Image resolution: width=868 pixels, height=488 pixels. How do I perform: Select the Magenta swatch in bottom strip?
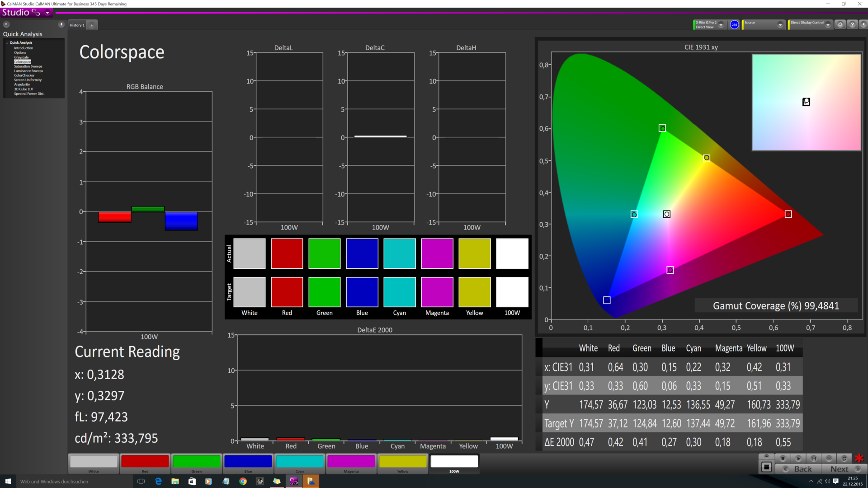point(351,462)
